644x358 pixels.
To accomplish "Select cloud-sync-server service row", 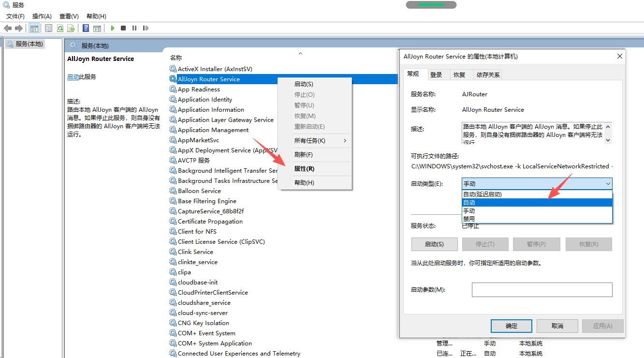I will 203,313.
